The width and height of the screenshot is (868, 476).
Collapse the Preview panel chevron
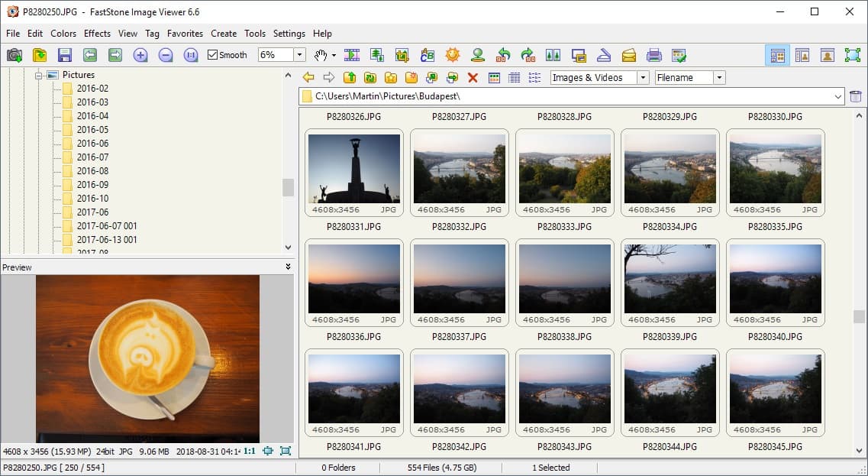click(x=288, y=267)
